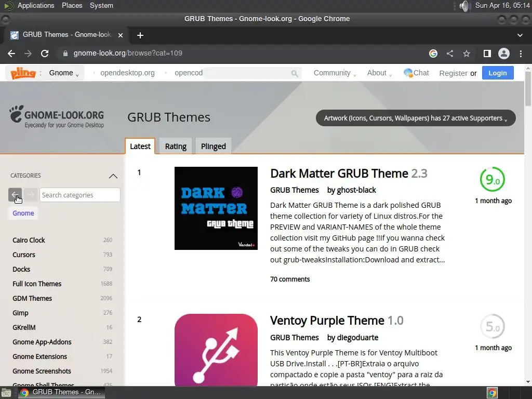The image size is (532, 399).
Task: Reload the page with the refresh icon
Action: coord(45,54)
